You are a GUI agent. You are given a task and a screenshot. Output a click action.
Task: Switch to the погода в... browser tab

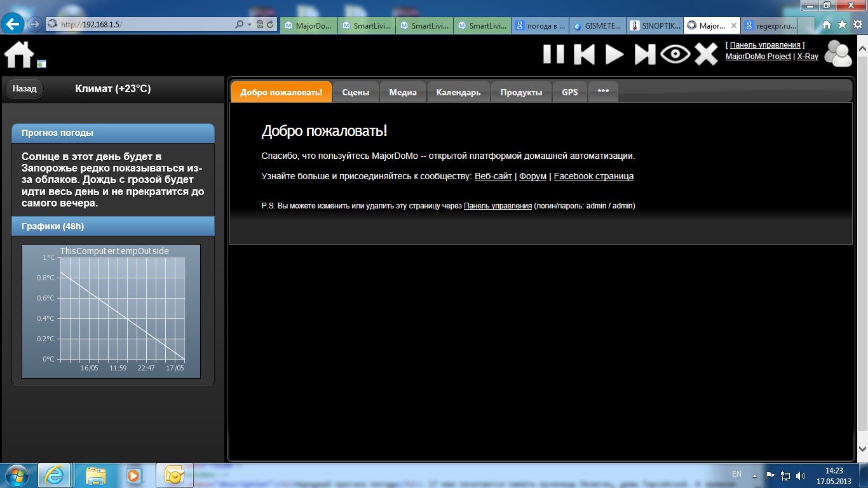coord(539,25)
